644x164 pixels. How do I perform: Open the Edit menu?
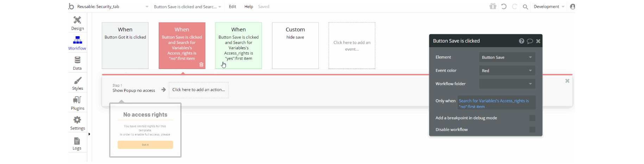233,7
